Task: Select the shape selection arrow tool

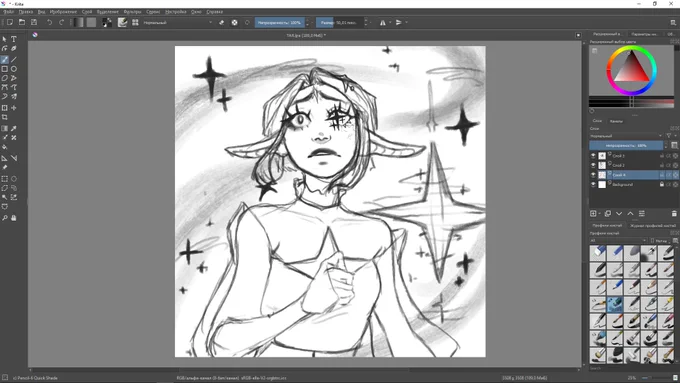Action: 4,39
